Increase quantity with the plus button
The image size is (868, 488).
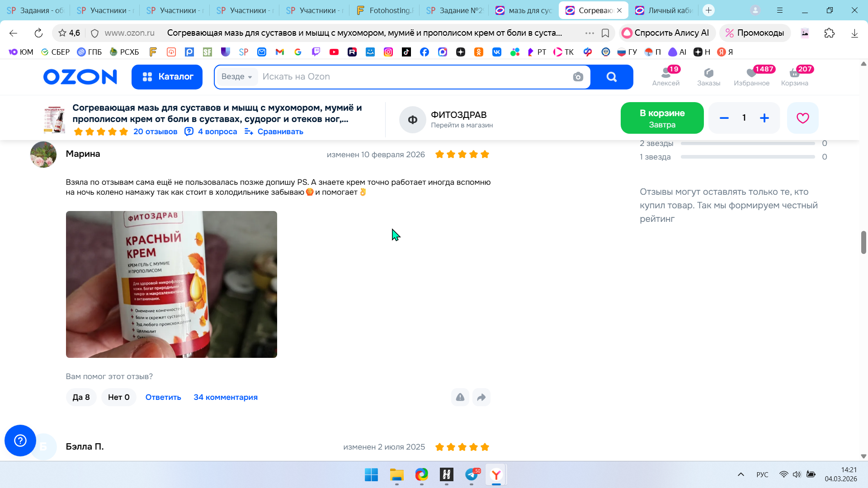point(764,118)
